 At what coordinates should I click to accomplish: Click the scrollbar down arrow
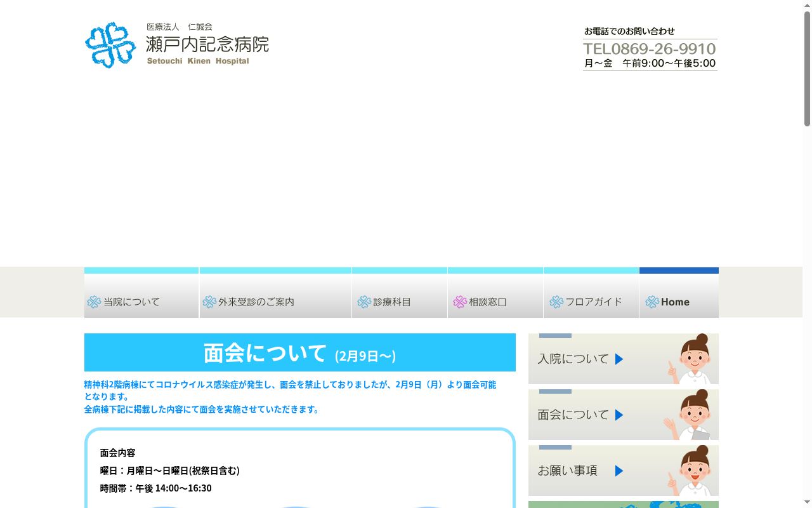(807, 503)
